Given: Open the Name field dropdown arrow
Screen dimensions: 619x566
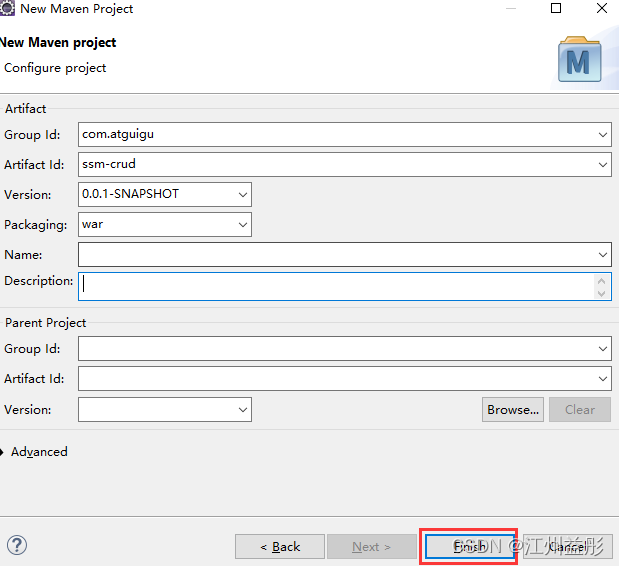Looking at the screenshot, I should tap(602, 255).
